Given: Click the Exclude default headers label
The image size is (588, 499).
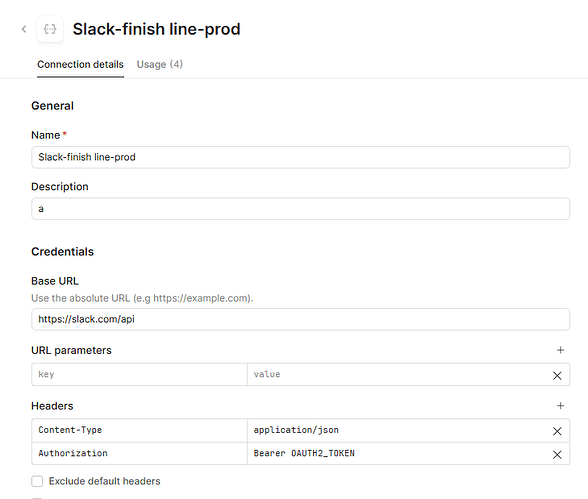Looking at the screenshot, I should tap(104, 481).
